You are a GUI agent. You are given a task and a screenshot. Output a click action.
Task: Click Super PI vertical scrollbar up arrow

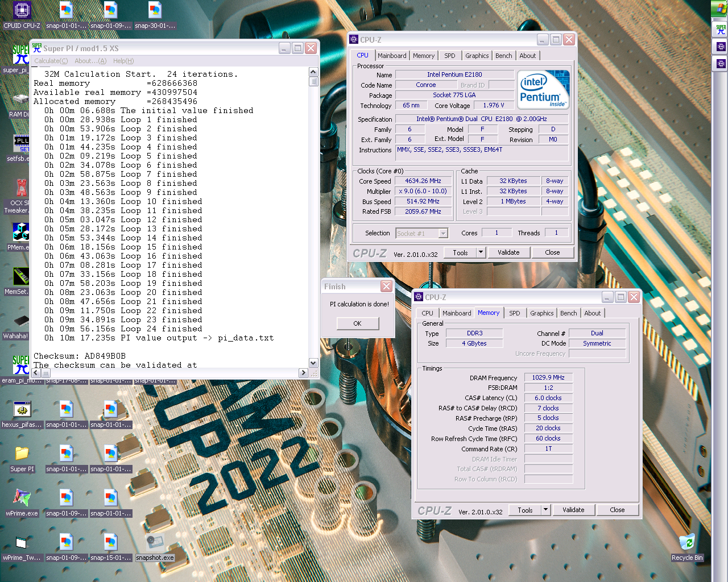tap(313, 72)
